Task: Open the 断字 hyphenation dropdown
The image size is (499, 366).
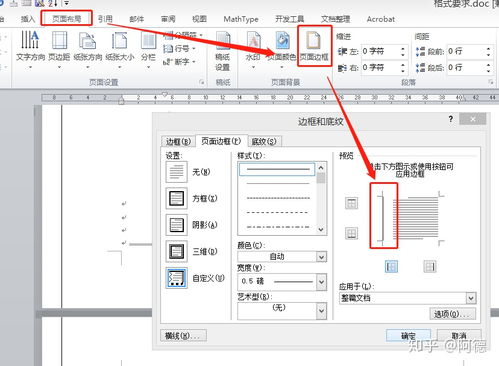Action: (179, 62)
